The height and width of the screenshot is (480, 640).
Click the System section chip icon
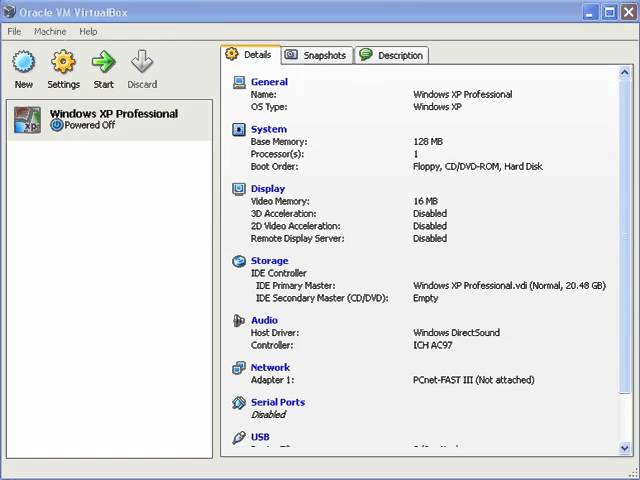(239, 129)
